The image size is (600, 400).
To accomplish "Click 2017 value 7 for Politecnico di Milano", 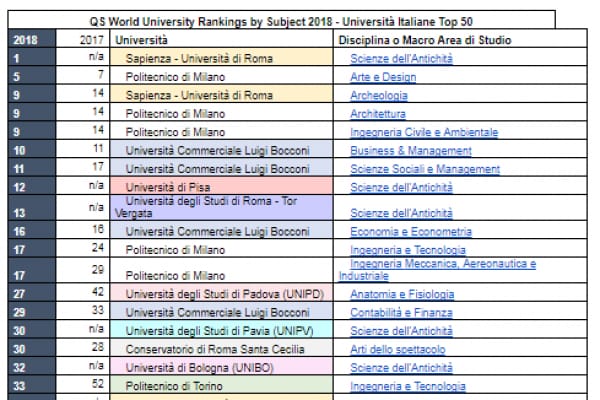I will (83, 75).
